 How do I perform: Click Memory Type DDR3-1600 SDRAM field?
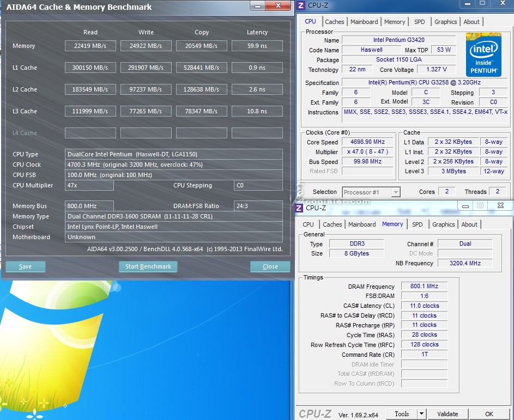coord(174,216)
